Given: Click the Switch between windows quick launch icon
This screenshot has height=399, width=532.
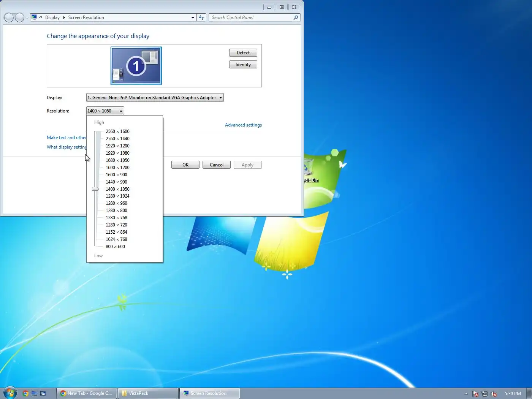Looking at the screenshot, I should 43,393.
